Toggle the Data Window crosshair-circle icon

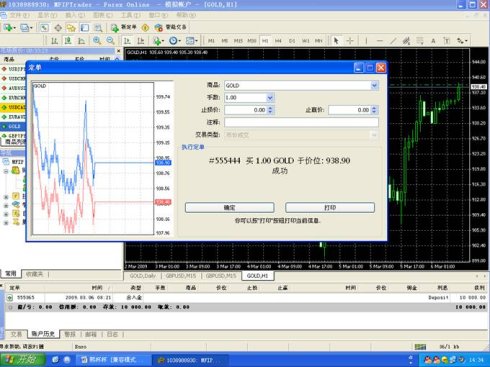(x=58, y=28)
